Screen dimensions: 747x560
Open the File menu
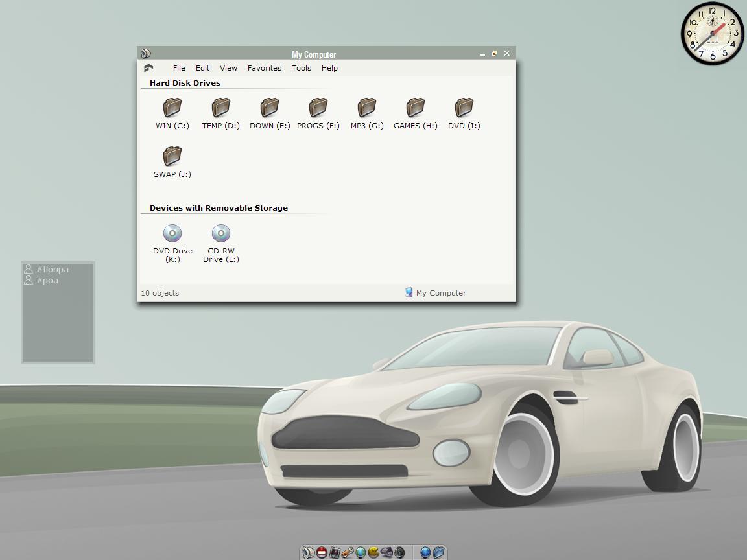pos(179,68)
